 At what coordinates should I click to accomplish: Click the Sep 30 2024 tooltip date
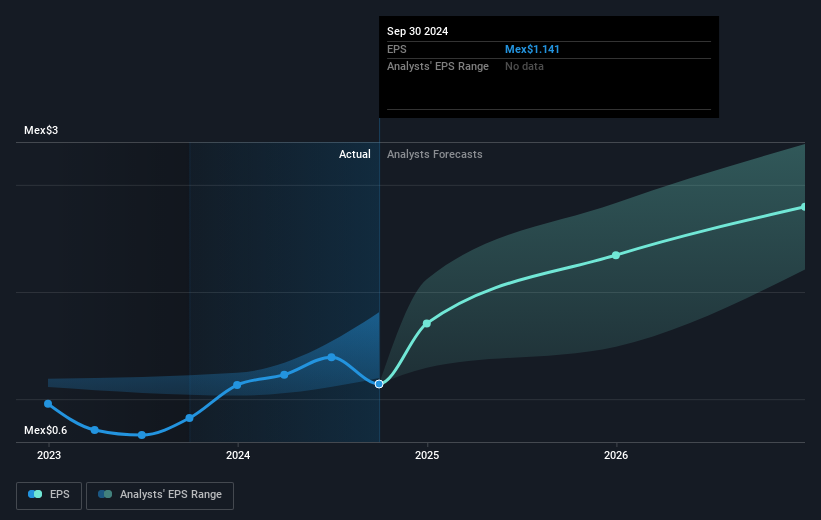[417, 31]
